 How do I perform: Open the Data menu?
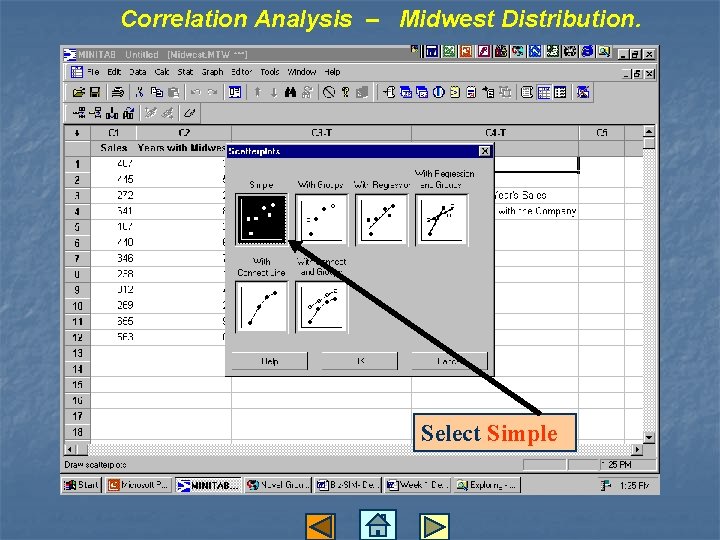click(137, 72)
